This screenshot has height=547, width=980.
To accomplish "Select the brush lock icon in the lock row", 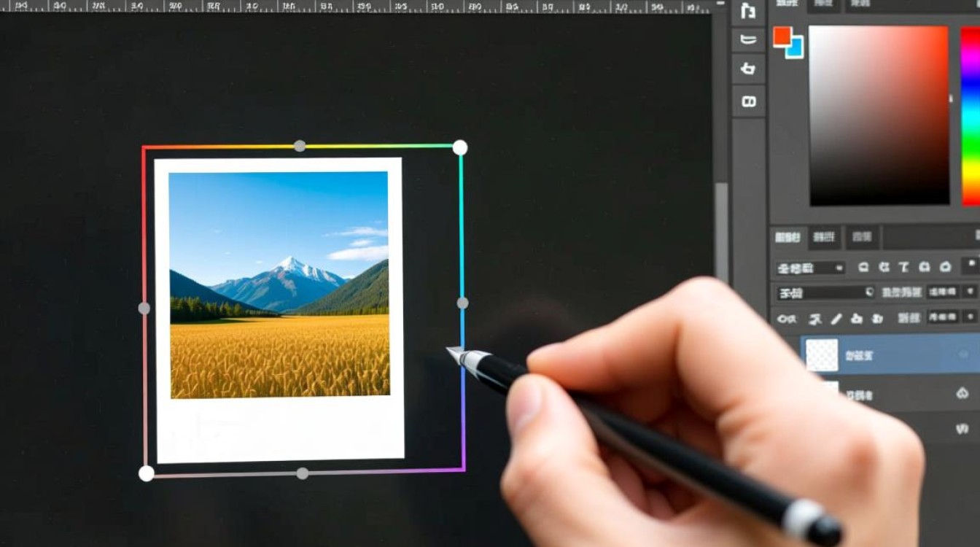I will (836, 319).
